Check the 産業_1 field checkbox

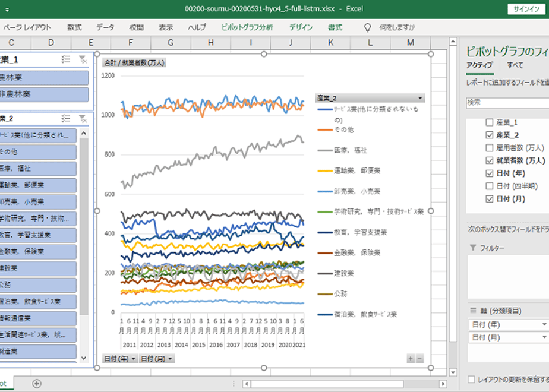point(490,122)
